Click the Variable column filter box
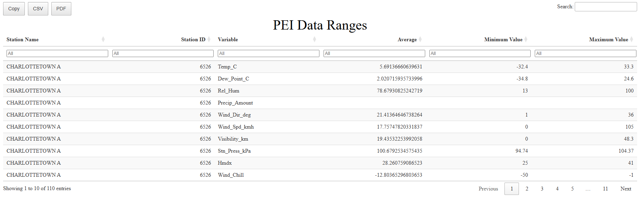 [268, 53]
